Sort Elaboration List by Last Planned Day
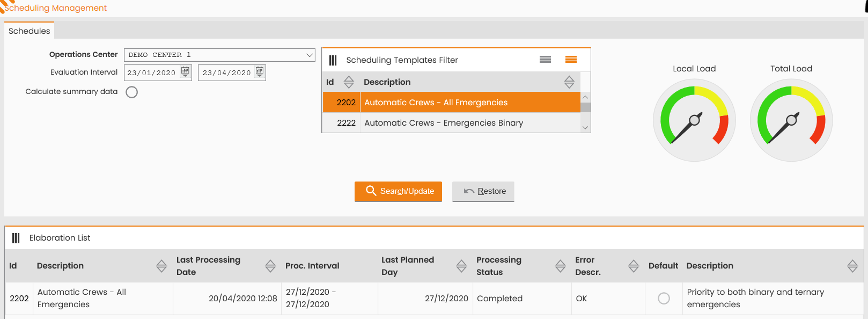Image resolution: width=868 pixels, height=319 pixels. pos(461,266)
